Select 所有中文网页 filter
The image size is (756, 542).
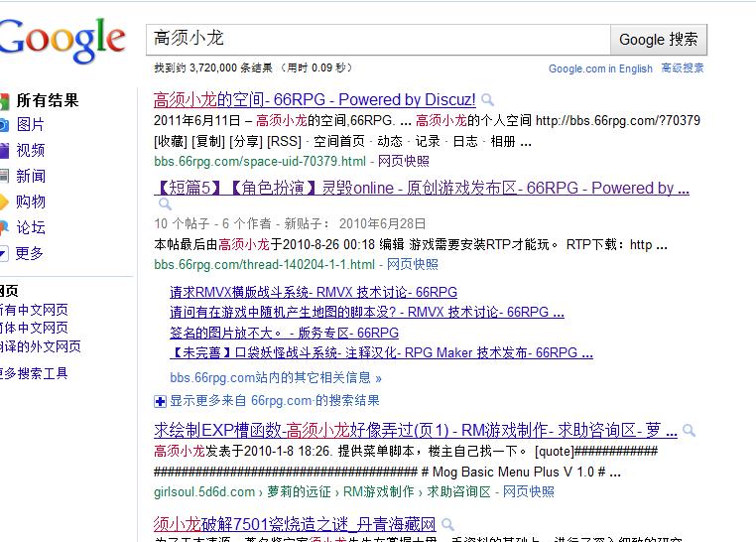click(34, 310)
